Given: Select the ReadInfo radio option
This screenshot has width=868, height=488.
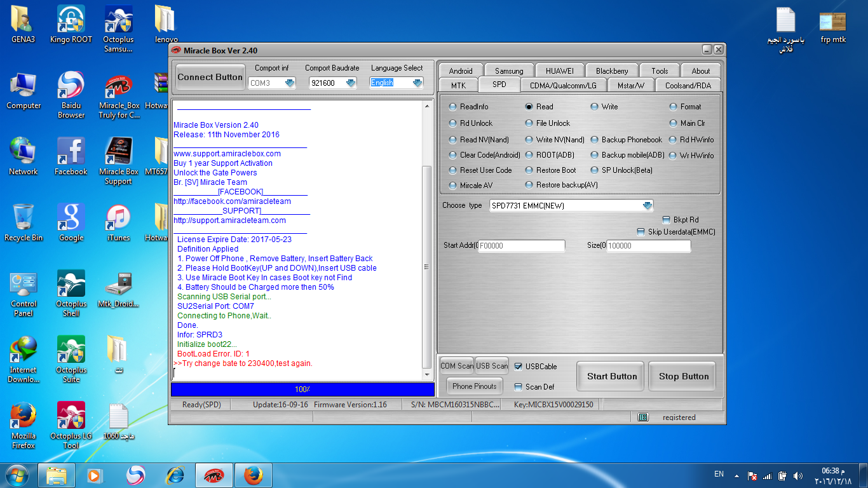Looking at the screenshot, I should click(x=469, y=107).
